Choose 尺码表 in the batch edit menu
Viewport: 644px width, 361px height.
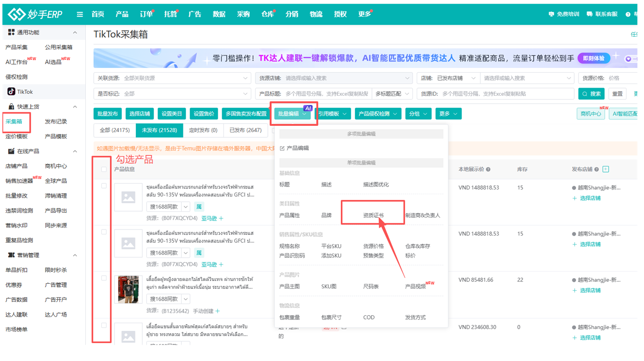[371, 287]
